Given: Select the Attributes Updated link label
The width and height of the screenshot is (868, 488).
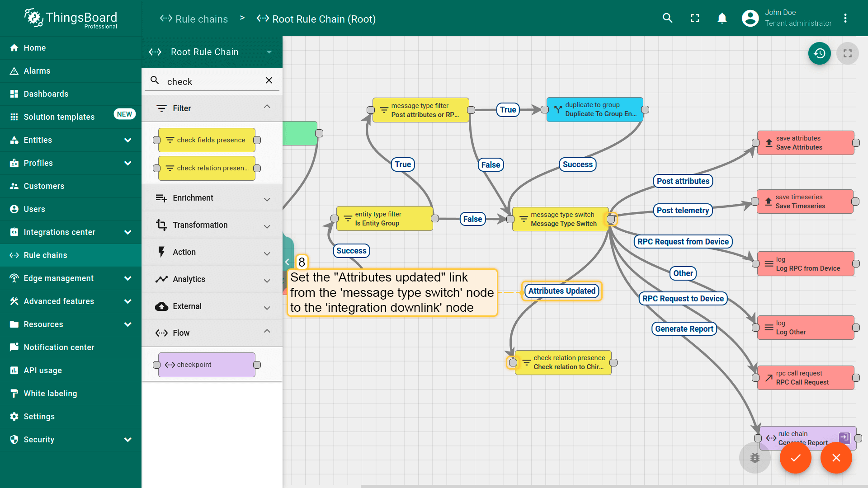Looking at the screenshot, I should coord(561,291).
